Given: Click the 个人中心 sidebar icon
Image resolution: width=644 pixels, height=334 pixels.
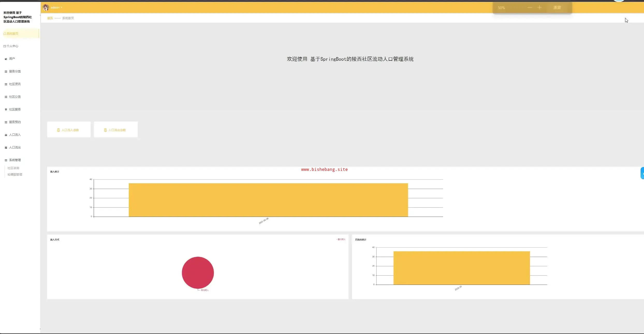Looking at the screenshot, I should tap(5, 46).
